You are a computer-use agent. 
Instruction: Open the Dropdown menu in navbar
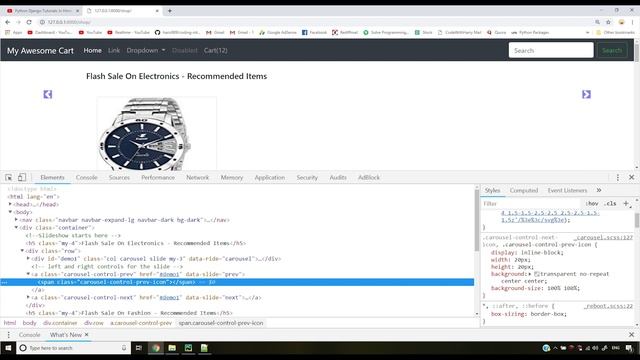point(146,50)
